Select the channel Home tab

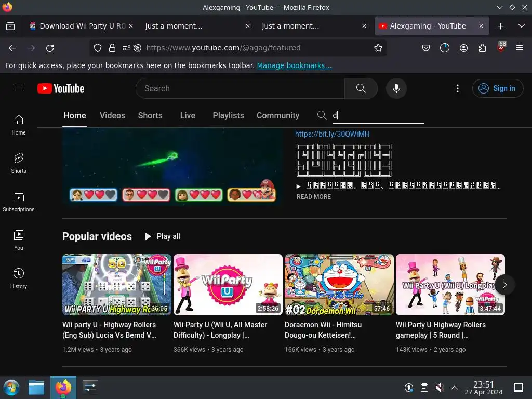pos(75,115)
